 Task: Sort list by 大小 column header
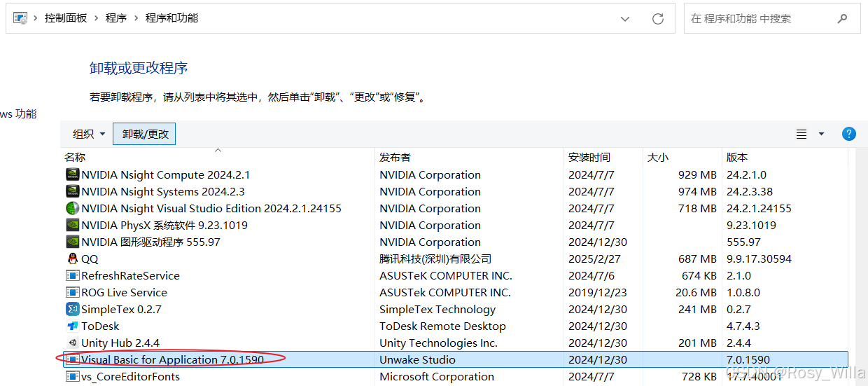pyautogui.click(x=682, y=158)
